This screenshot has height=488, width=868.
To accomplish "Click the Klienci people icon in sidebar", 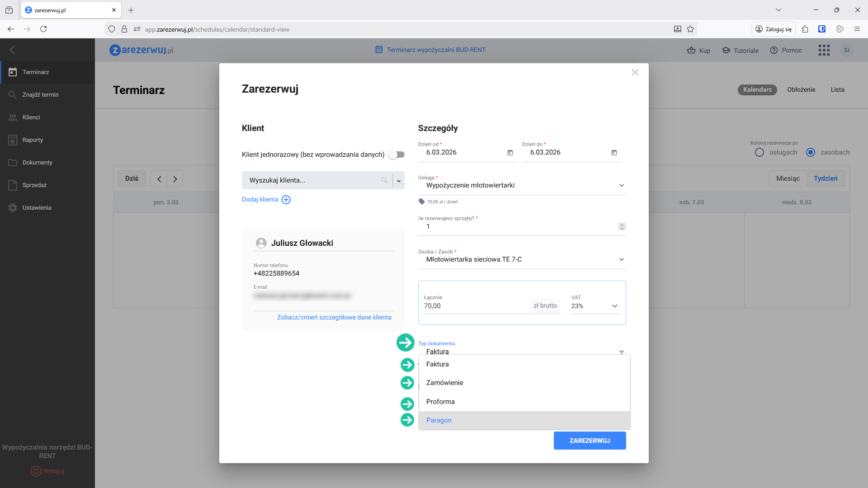I will pyautogui.click(x=13, y=117).
